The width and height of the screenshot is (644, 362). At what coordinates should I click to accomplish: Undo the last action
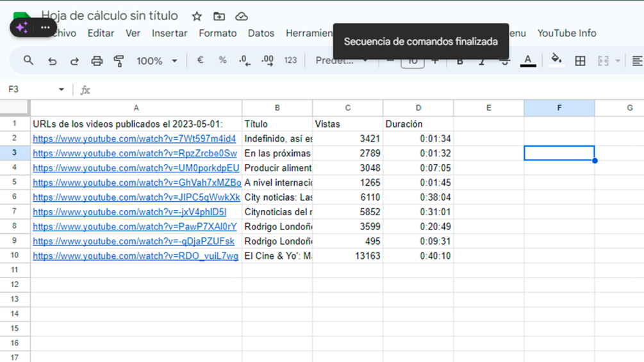(52, 61)
